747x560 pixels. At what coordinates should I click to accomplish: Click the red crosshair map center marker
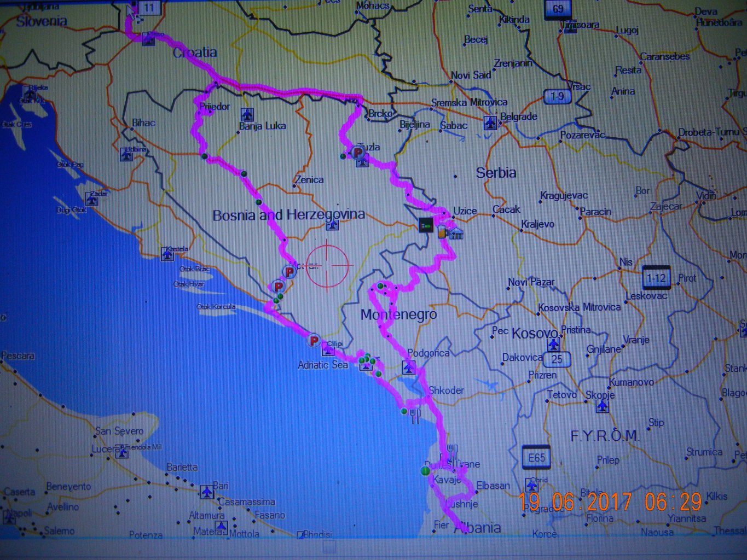(327, 265)
